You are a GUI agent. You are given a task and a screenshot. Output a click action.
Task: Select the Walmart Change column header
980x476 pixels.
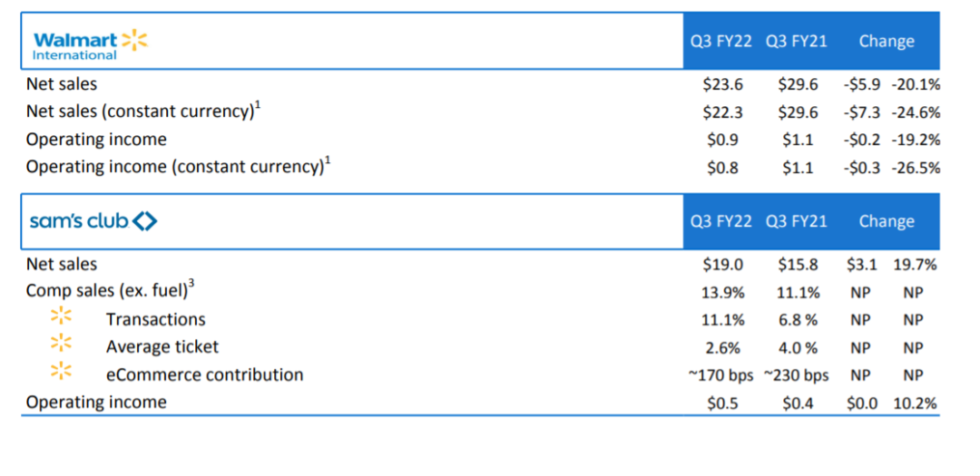point(887,41)
